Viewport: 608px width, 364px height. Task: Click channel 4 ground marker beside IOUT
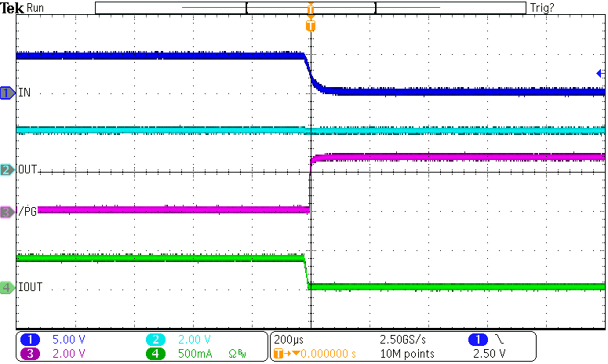7,287
